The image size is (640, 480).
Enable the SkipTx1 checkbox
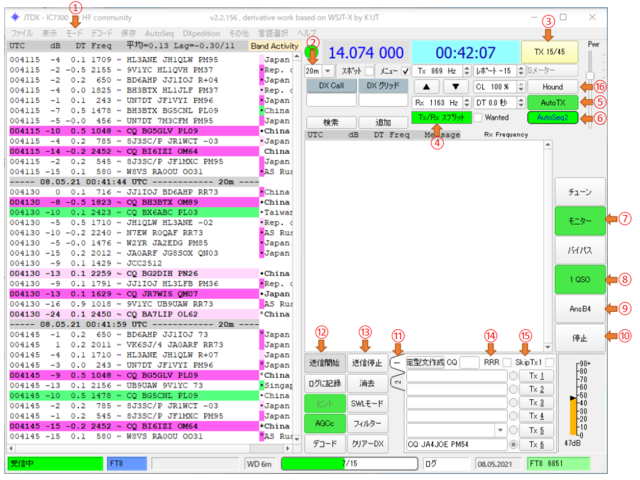tap(550, 362)
